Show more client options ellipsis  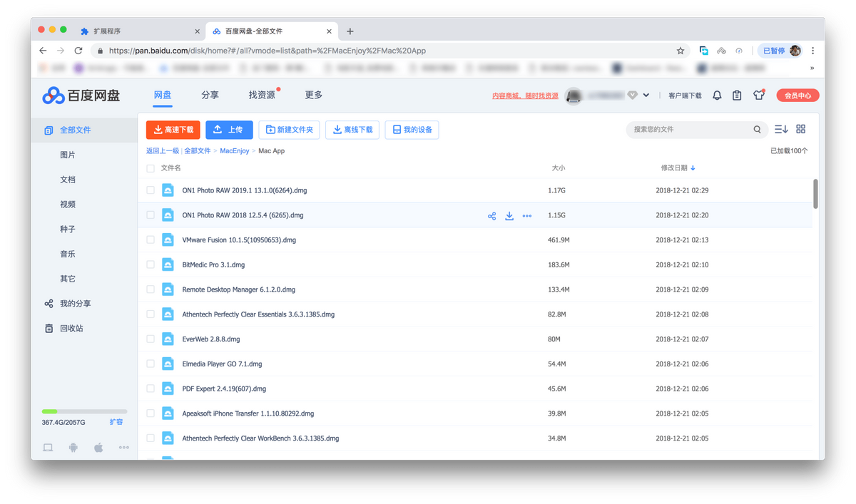pyautogui.click(x=124, y=448)
